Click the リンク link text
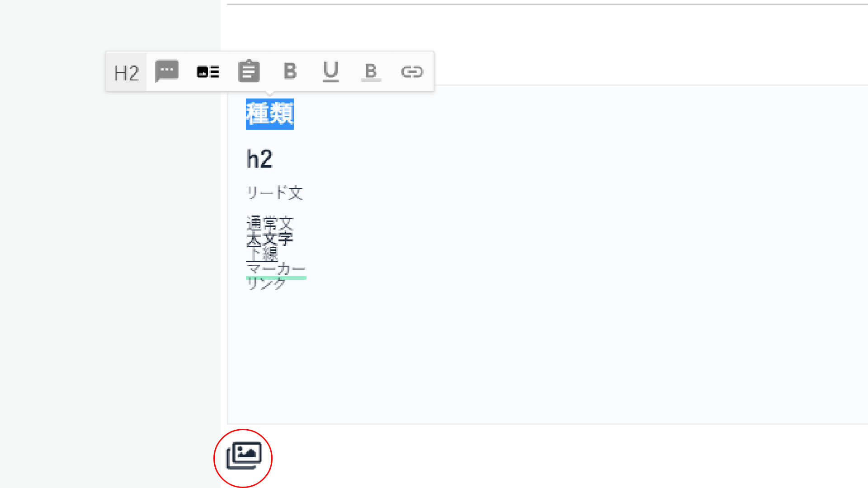This screenshot has width=868, height=488. (266, 283)
